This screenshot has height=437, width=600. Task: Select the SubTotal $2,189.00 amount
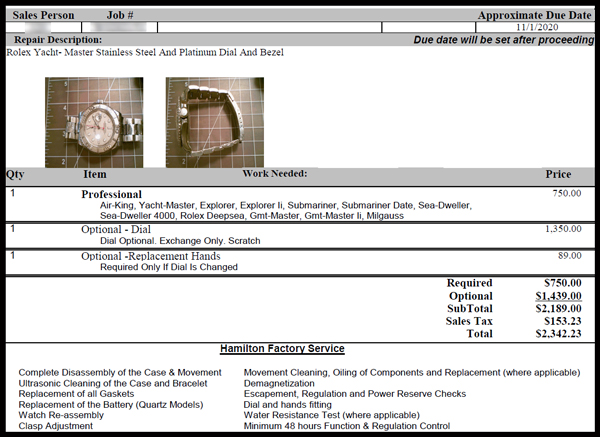[x=559, y=309]
